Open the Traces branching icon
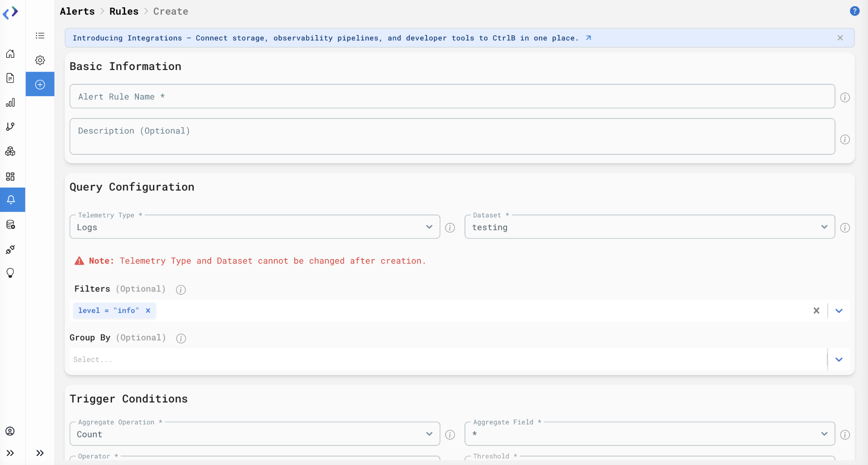The image size is (868, 465). tap(10, 127)
